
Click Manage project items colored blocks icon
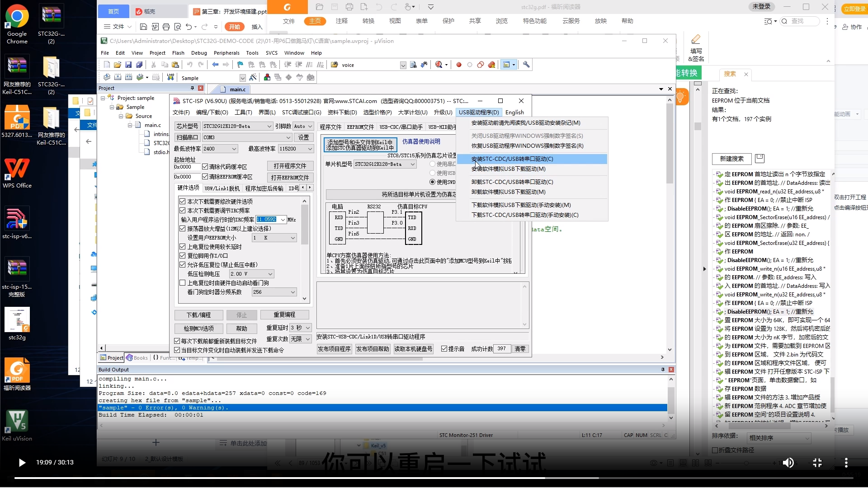pyautogui.click(x=267, y=77)
